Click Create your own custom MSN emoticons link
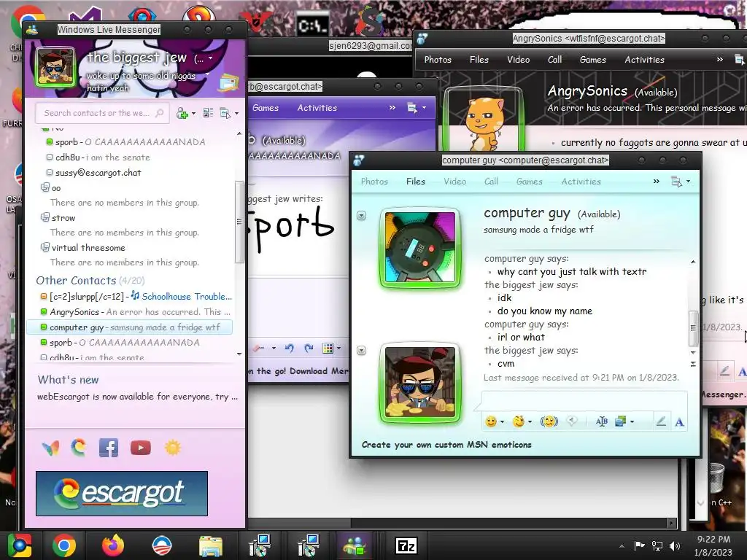Screen dimensions: 747x560 [446, 445]
